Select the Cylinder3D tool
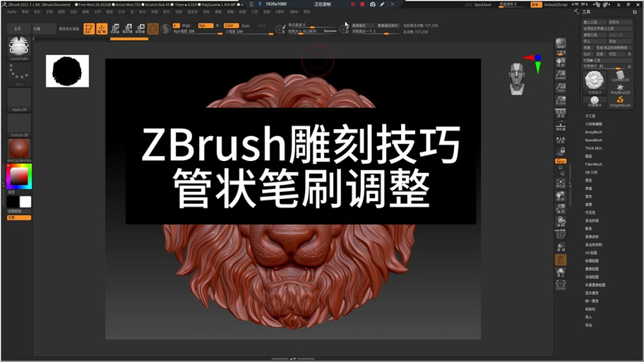This screenshot has height=362, width=644. point(620,76)
